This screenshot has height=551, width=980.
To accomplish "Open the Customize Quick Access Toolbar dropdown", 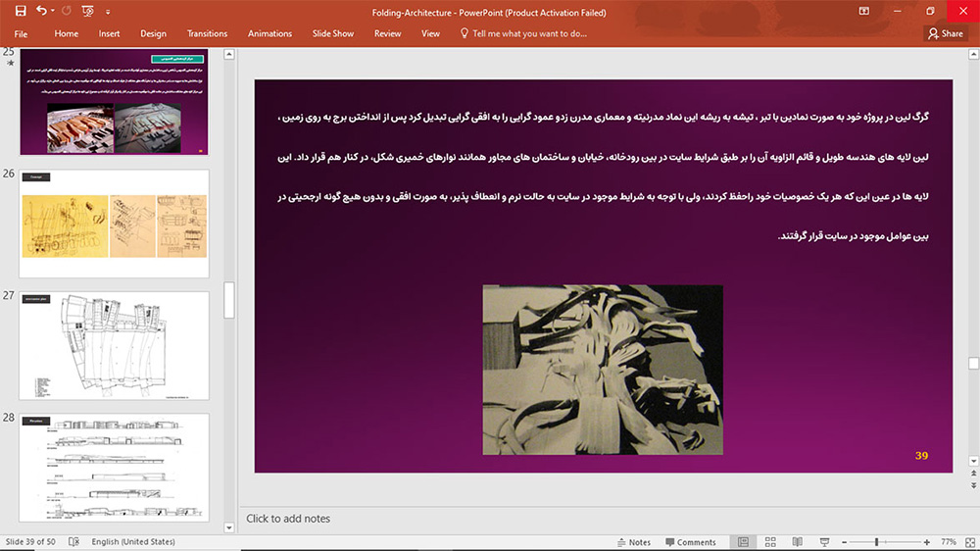I will (x=108, y=11).
